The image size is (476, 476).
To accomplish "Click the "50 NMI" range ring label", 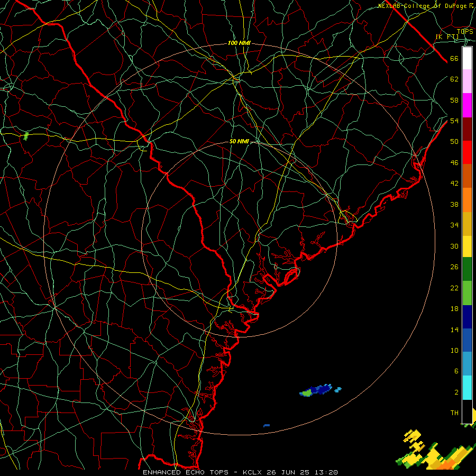I will [x=239, y=141].
